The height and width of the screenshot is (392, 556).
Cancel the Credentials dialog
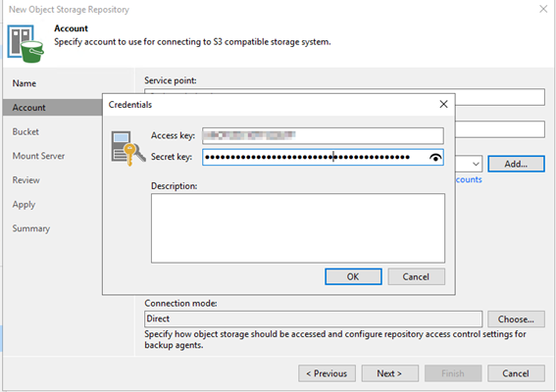point(416,276)
